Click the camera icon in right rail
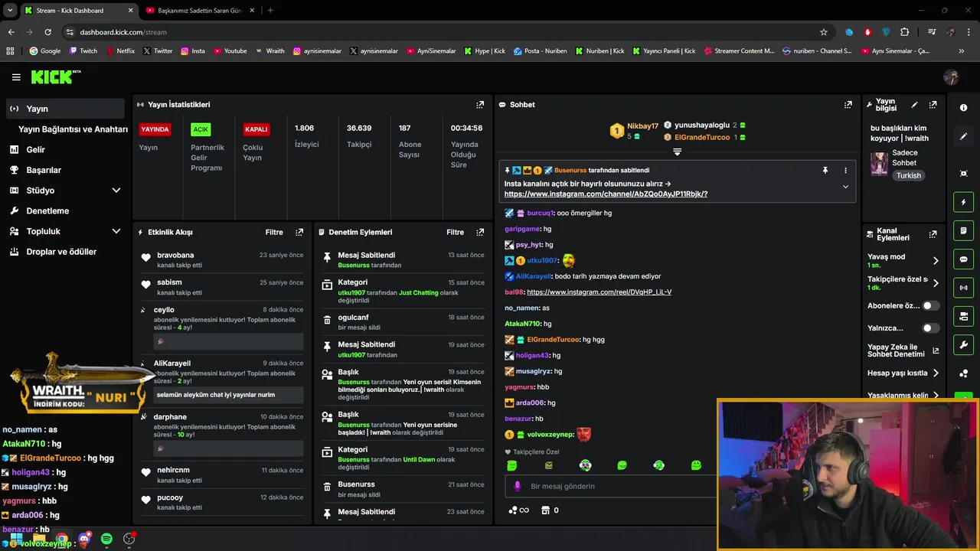Screen dimensions: 980x551 tap(963, 316)
